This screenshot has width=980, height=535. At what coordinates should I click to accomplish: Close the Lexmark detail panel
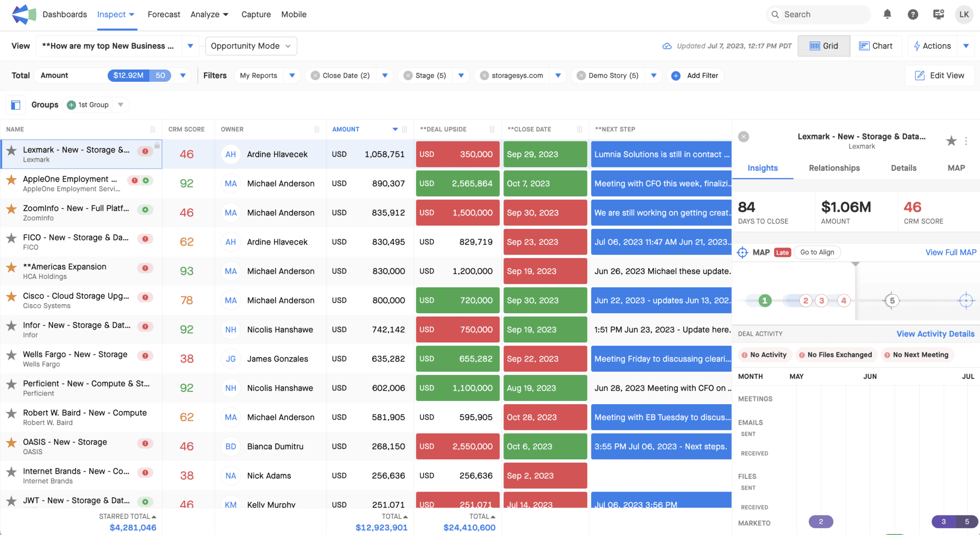744,137
